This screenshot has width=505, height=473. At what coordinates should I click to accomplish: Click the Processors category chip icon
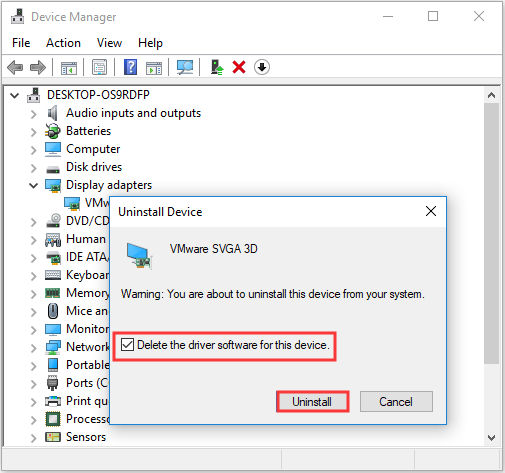[53, 419]
